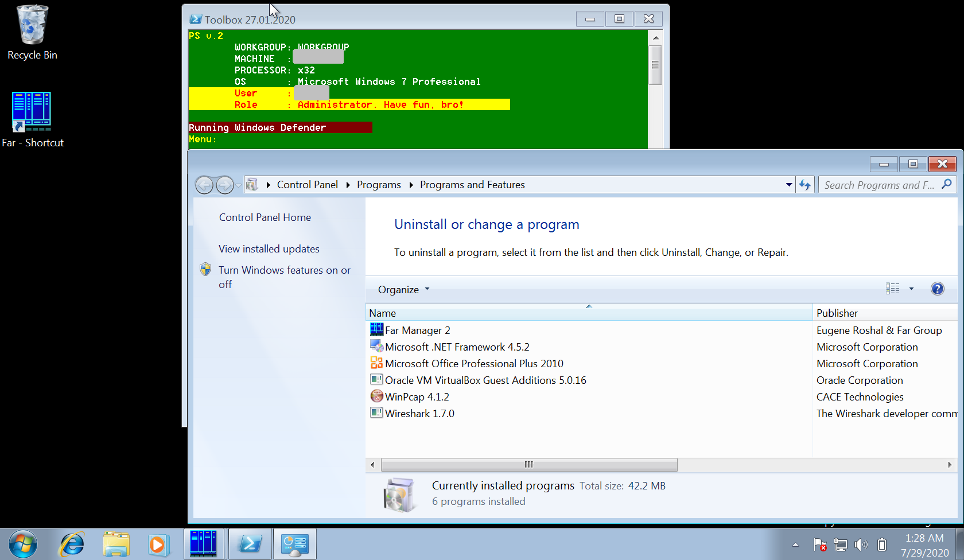The width and height of the screenshot is (964, 560).
Task: Select the Far Manager 2 row
Action: tap(662, 330)
